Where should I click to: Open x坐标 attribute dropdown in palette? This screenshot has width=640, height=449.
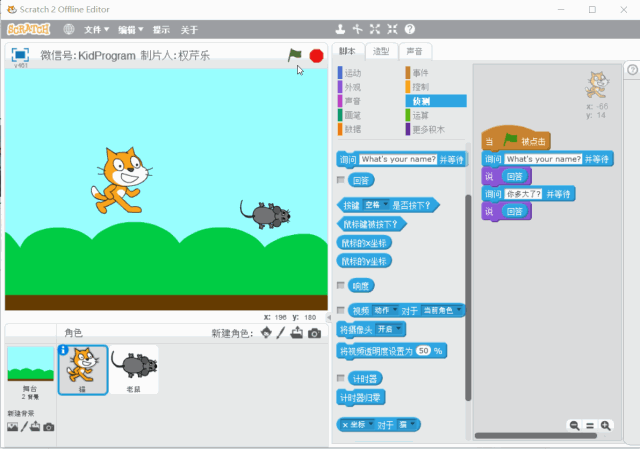(357, 425)
